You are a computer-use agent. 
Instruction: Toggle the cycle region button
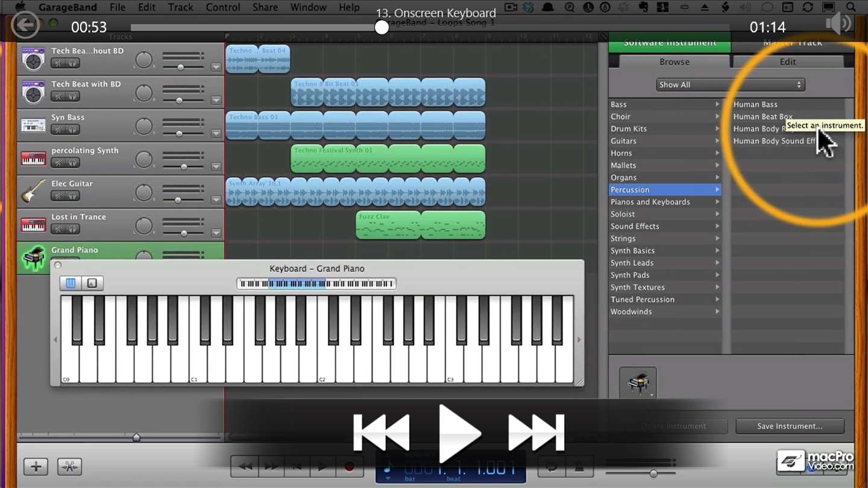[x=551, y=466]
